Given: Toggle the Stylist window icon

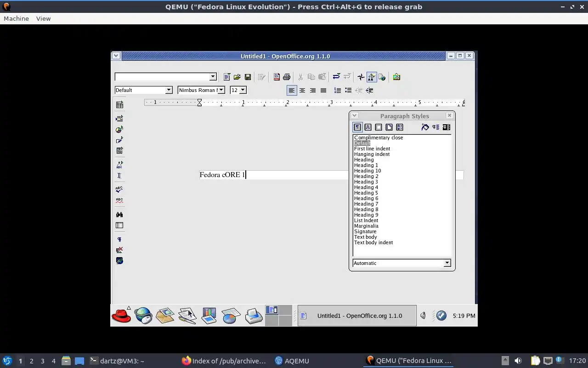Looking at the screenshot, I should coord(372,77).
